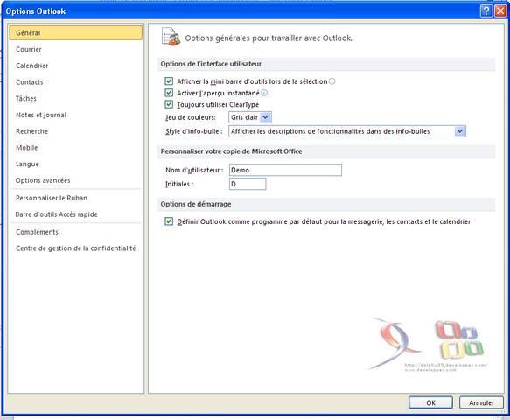Select the Mobile category
510x420 pixels.
76,148
